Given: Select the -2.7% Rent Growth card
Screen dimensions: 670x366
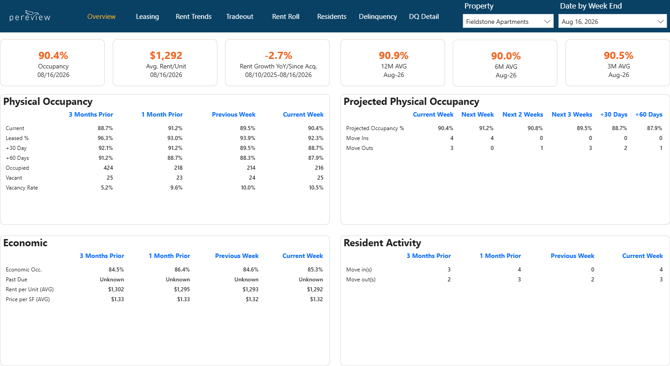Looking at the screenshot, I should pos(278,63).
